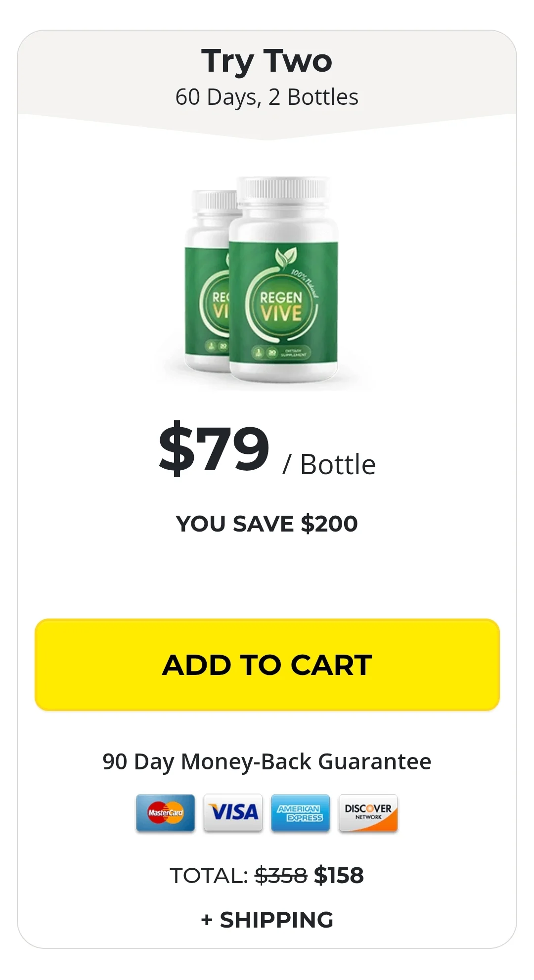Click the ADD TO CART button
Viewport: 534px width, 980px height.
[267, 665]
